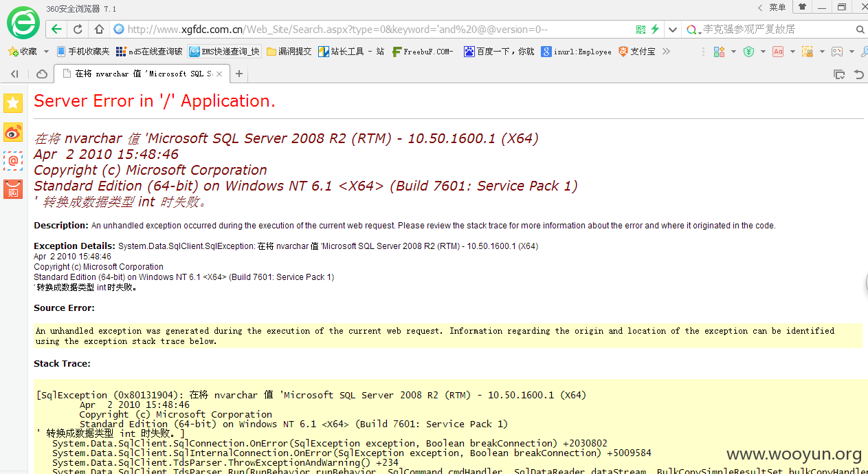The width and height of the screenshot is (868, 474).
Task: Open the search engine selector dropdown
Action: 693,30
